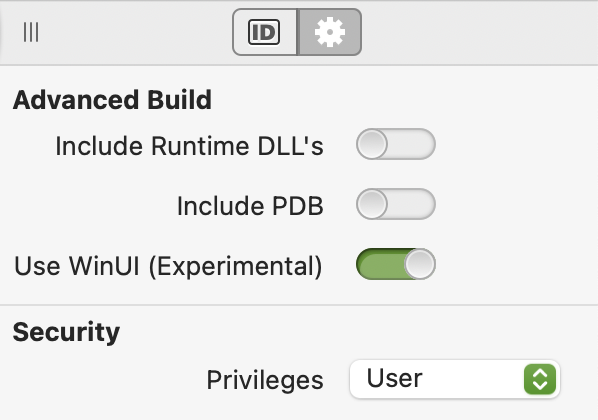598x420 pixels.
Task: Click the Advanced Build section heading
Action: [x=112, y=100]
